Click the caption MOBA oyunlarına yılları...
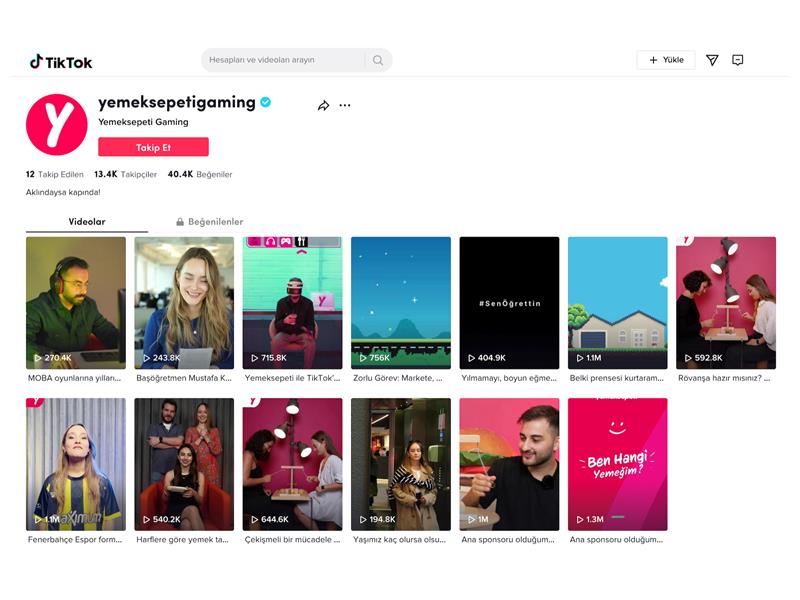 (74, 378)
